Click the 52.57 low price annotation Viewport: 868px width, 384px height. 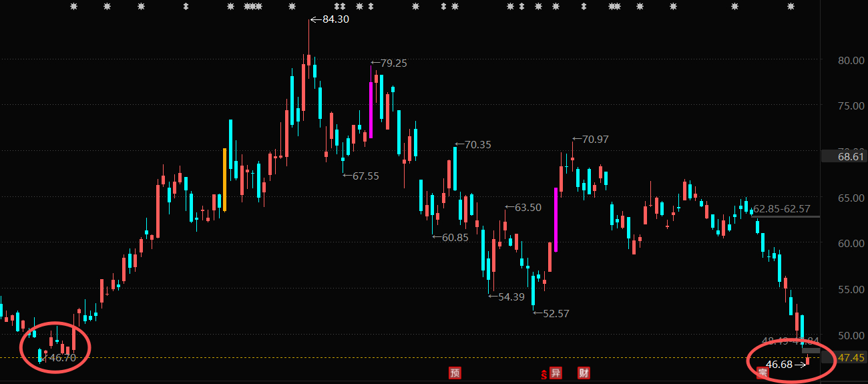pos(556,313)
